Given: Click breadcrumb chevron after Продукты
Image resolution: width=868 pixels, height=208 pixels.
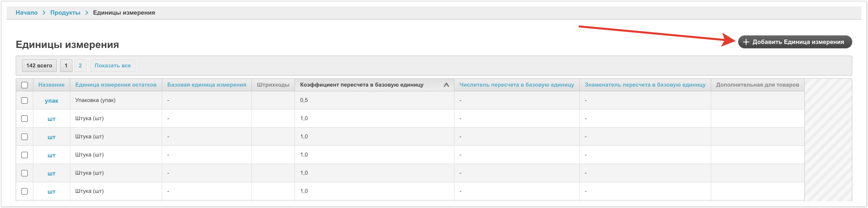Looking at the screenshot, I should coord(87,13).
